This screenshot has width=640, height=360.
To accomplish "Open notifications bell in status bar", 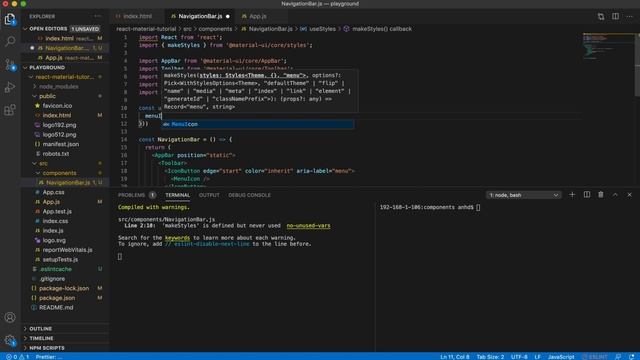I will coord(631,357).
